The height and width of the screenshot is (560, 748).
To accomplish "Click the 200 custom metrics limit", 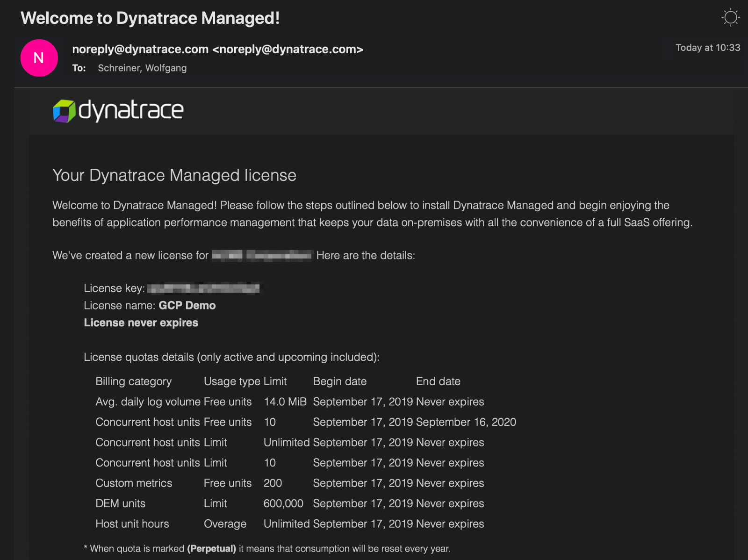I will (x=273, y=483).
